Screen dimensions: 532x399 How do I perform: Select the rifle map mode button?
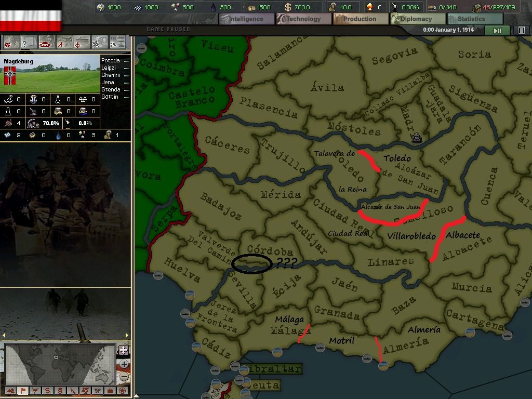pos(73,391)
